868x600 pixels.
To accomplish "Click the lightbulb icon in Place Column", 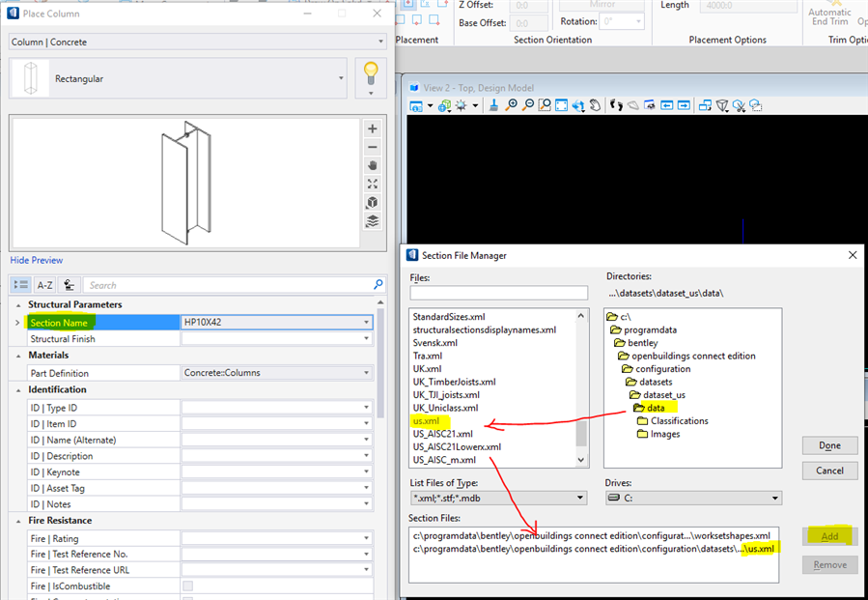I will click(371, 72).
